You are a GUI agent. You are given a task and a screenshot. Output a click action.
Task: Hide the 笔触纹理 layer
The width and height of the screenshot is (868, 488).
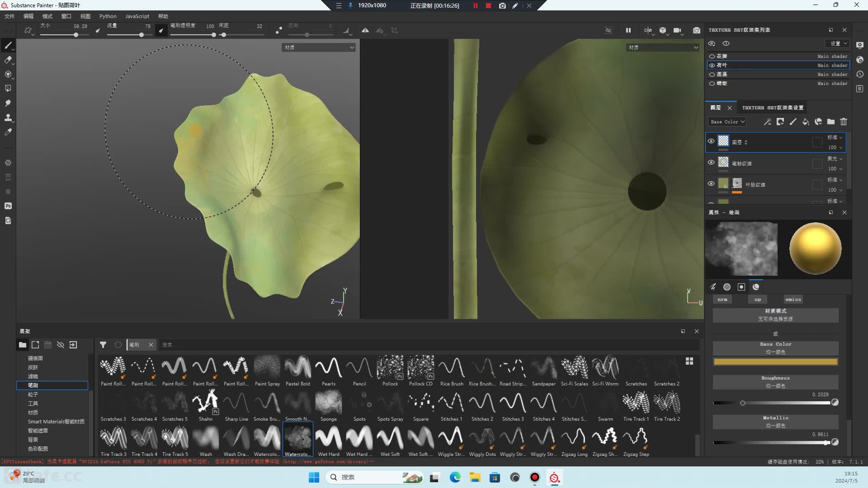point(711,162)
